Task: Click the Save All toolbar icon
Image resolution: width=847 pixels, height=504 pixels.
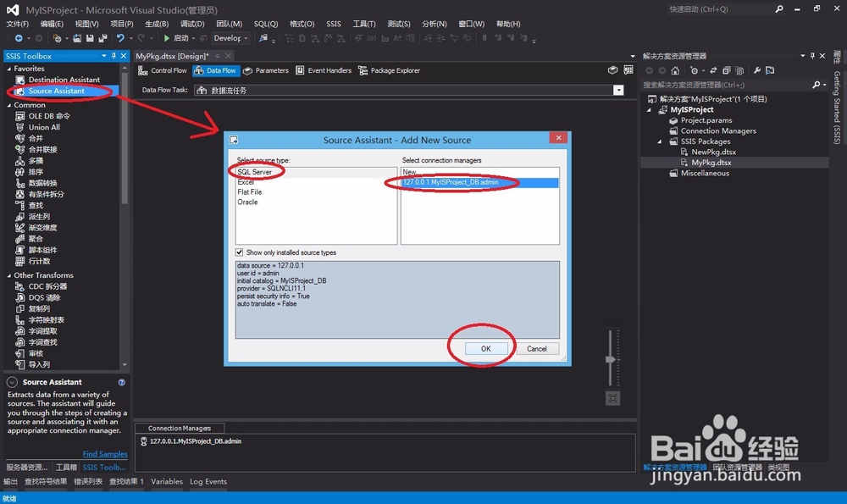Action: tap(102, 38)
